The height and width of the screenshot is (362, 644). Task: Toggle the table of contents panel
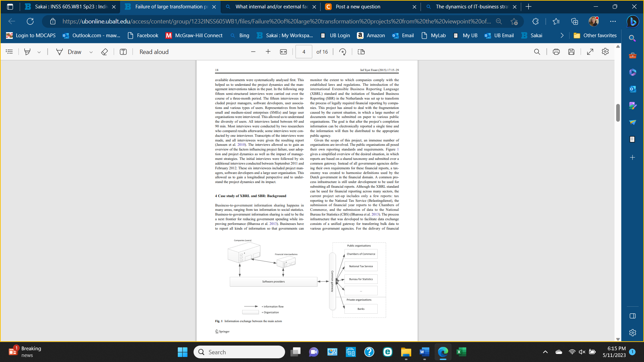point(9,52)
